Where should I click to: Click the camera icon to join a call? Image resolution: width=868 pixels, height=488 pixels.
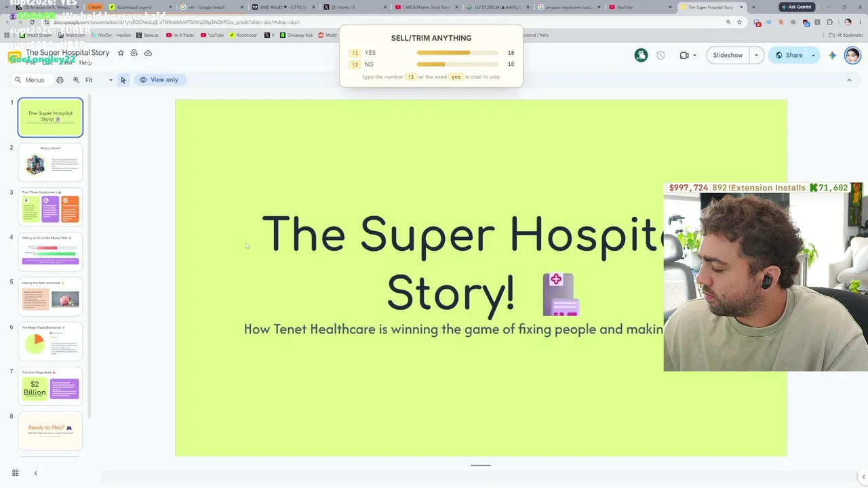coord(684,55)
